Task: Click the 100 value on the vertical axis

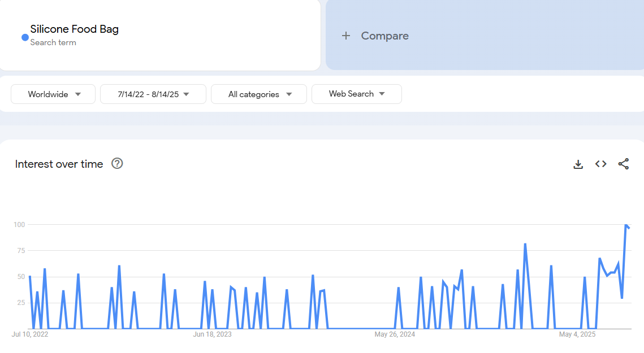Action: (19, 225)
